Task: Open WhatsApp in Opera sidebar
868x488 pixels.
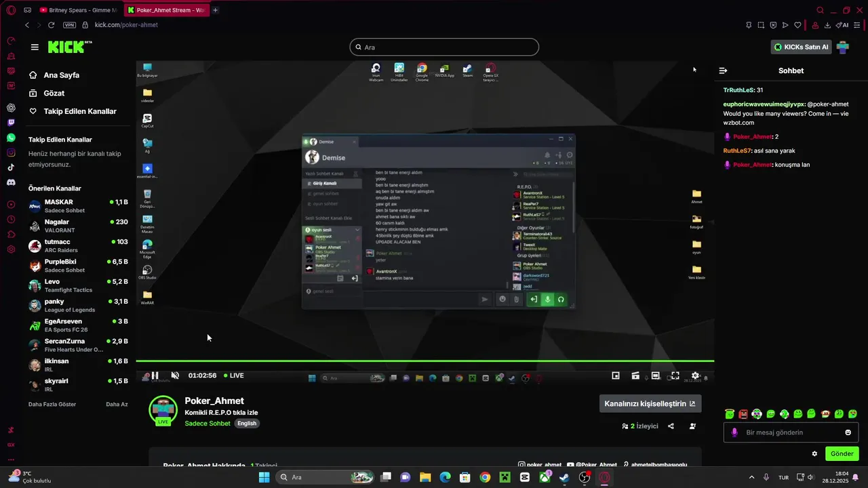Action: pos(11,138)
